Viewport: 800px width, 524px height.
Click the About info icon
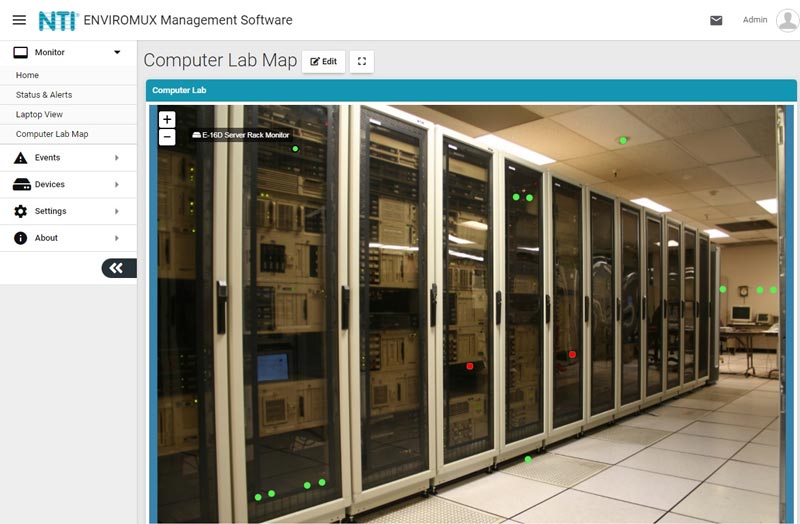[x=20, y=238]
